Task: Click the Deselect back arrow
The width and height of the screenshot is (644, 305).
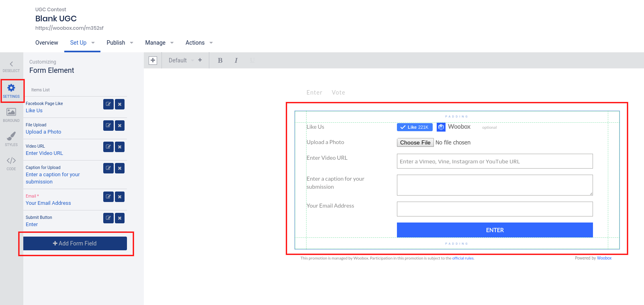Action: click(11, 66)
